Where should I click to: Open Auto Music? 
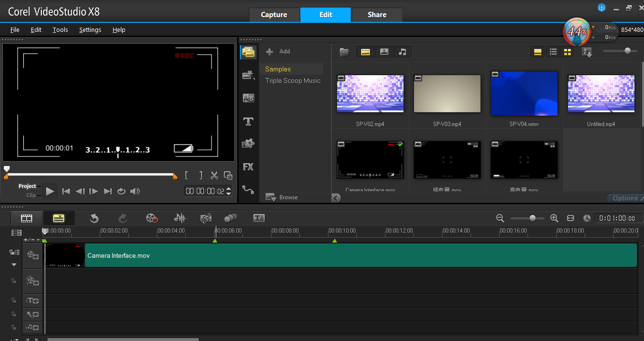pyautogui.click(x=206, y=218)
